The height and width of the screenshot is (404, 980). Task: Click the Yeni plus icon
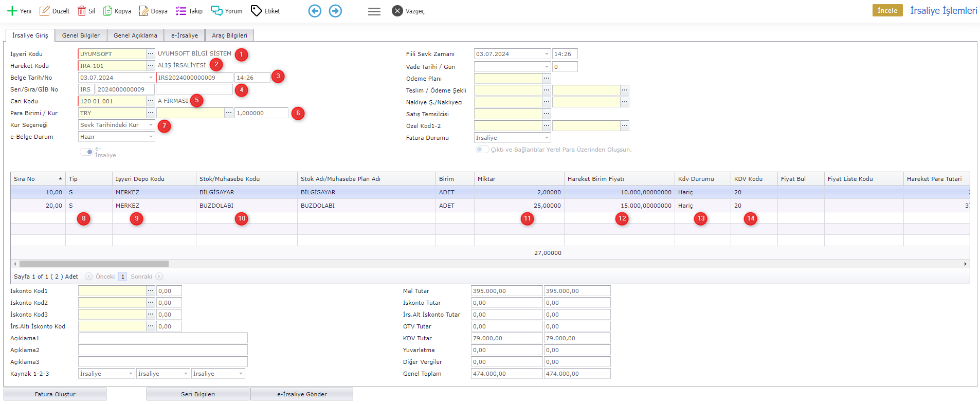[x=12, y=11]
